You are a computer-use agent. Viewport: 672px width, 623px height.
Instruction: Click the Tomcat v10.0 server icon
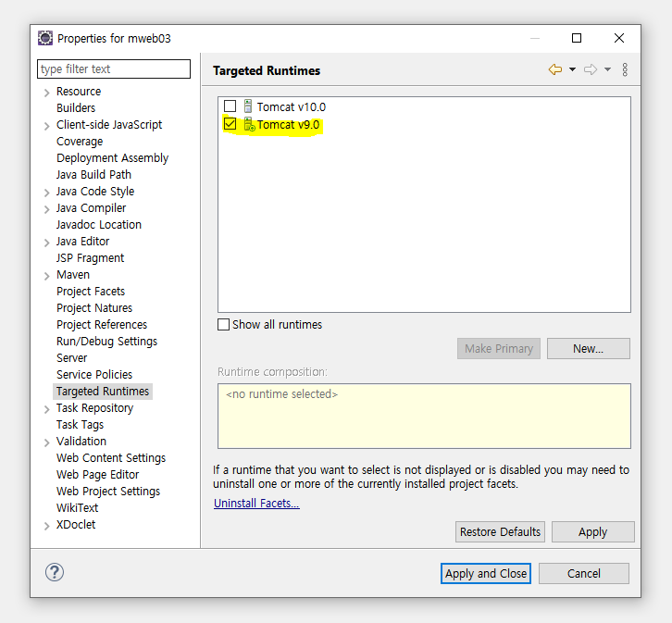point(248,106)
